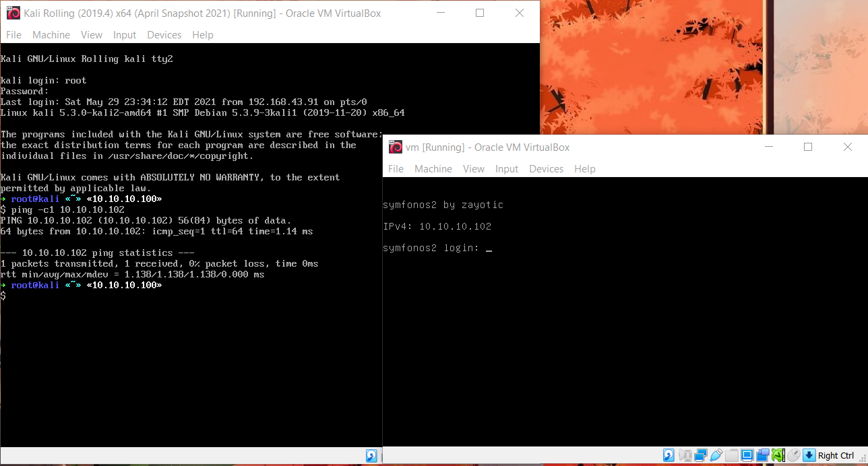The image size is (868, 466).
Task: Click the '64 bytes from 10.10.10.102' reply line
Action: (157, 231)
